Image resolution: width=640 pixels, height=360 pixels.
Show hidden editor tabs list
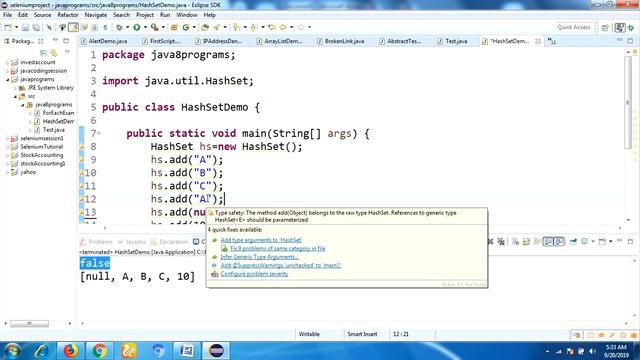tap(551, 41)
